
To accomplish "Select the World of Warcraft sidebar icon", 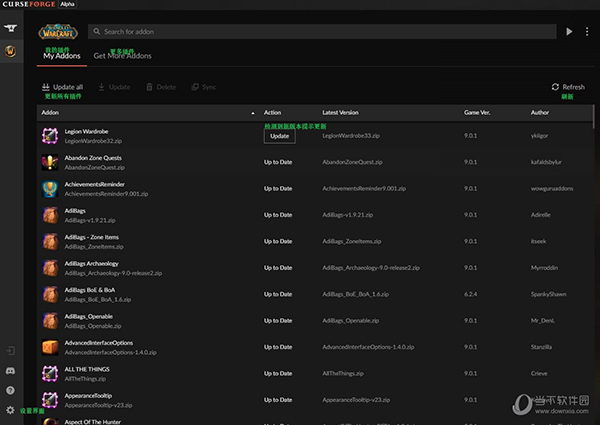I will pos(10,51).
